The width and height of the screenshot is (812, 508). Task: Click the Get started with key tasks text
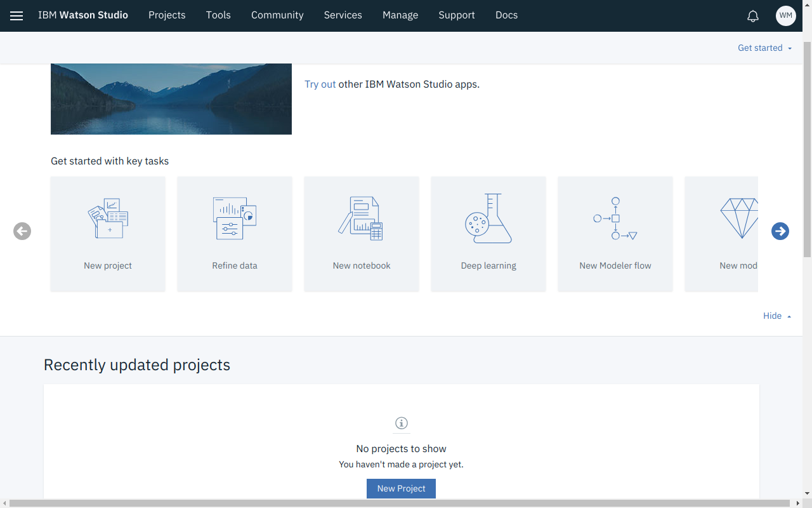click(110, 161)
